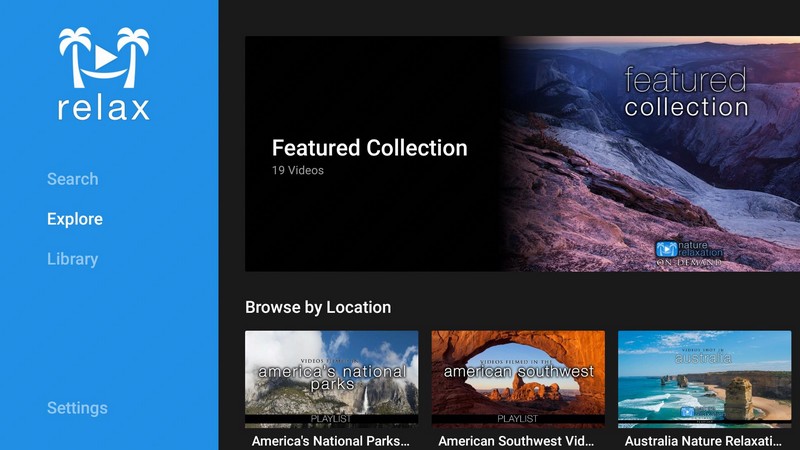Open Search from the sidebar
This screenshot has height=450, width=800.
point(72,179)
